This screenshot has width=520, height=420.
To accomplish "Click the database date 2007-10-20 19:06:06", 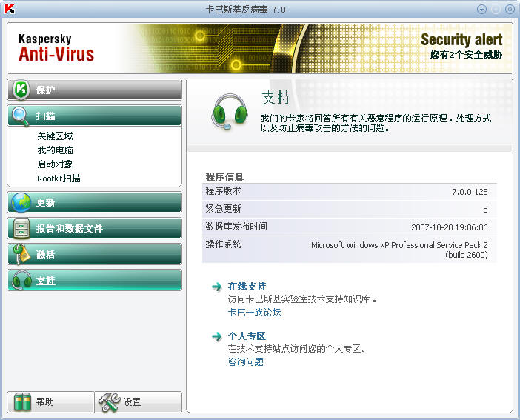I will tap(450, 227).
